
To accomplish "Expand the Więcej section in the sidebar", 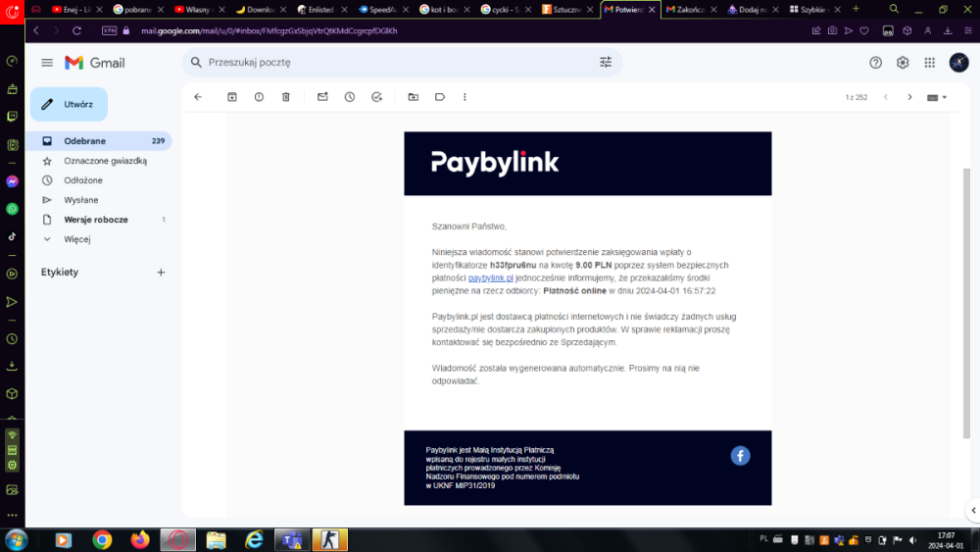I will (x=76, y=238).
